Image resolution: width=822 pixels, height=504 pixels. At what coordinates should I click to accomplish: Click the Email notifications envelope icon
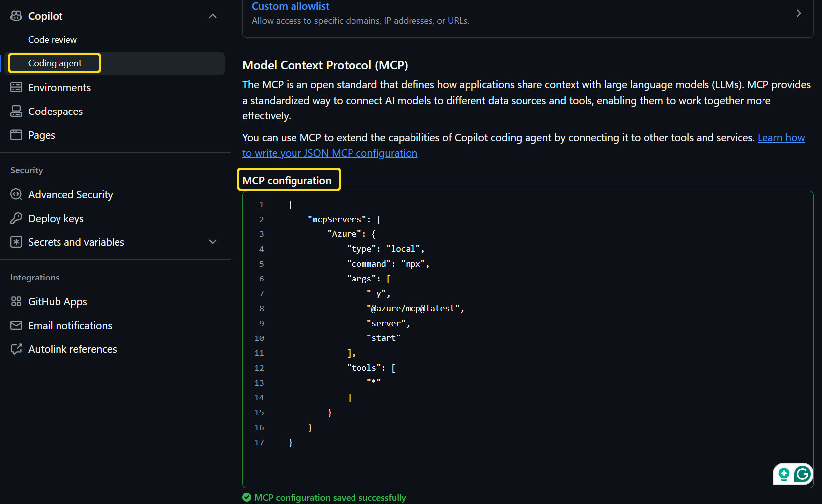click(16, 325)
